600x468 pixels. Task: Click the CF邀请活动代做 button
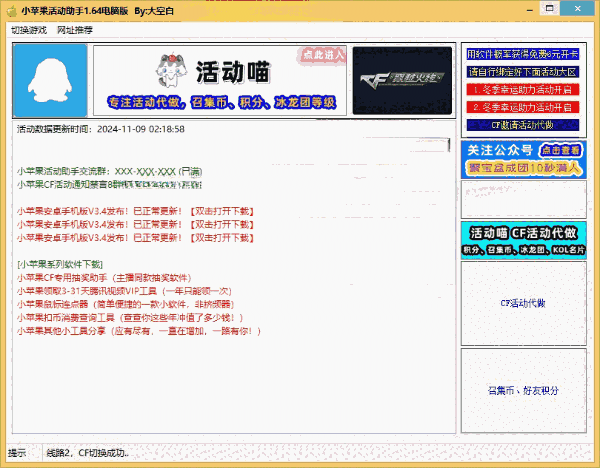[x=523, y=125]
